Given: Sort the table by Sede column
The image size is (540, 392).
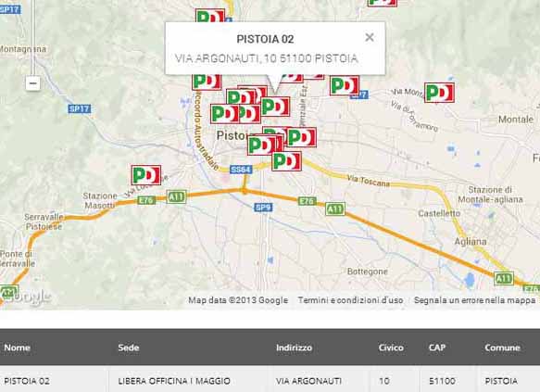Looking at the screenshot, I should click(129, 348).
